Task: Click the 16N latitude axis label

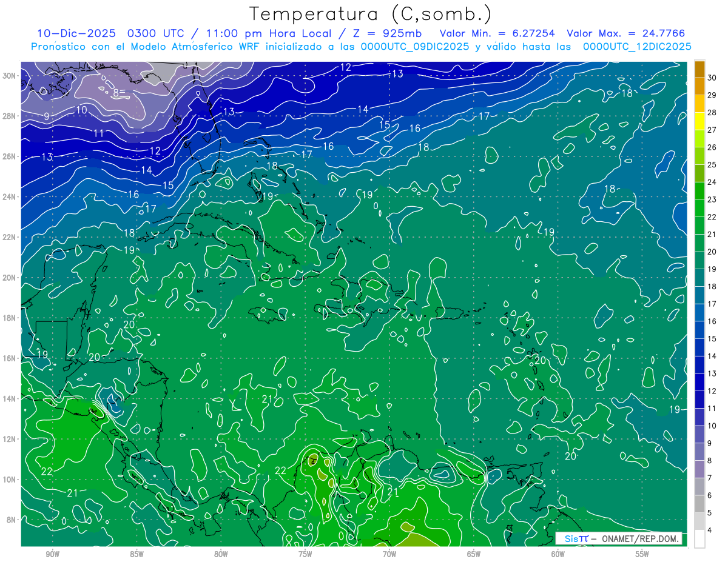Action: pyautogui.click(x=10, y=358)
